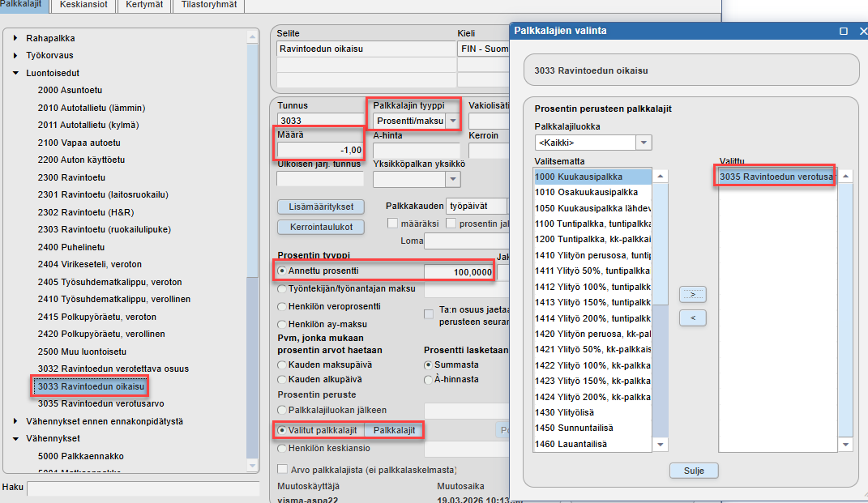Select 1450 Sunnuntailisä in the list
This screenshot has width=868, height=503.
pyautogui.click(x=592, y=428)
